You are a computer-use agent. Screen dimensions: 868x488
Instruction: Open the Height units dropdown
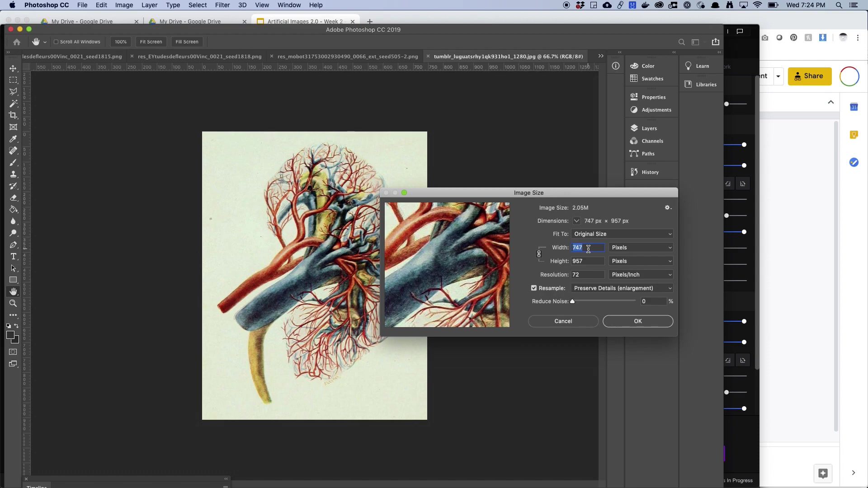tap(641, 261)
